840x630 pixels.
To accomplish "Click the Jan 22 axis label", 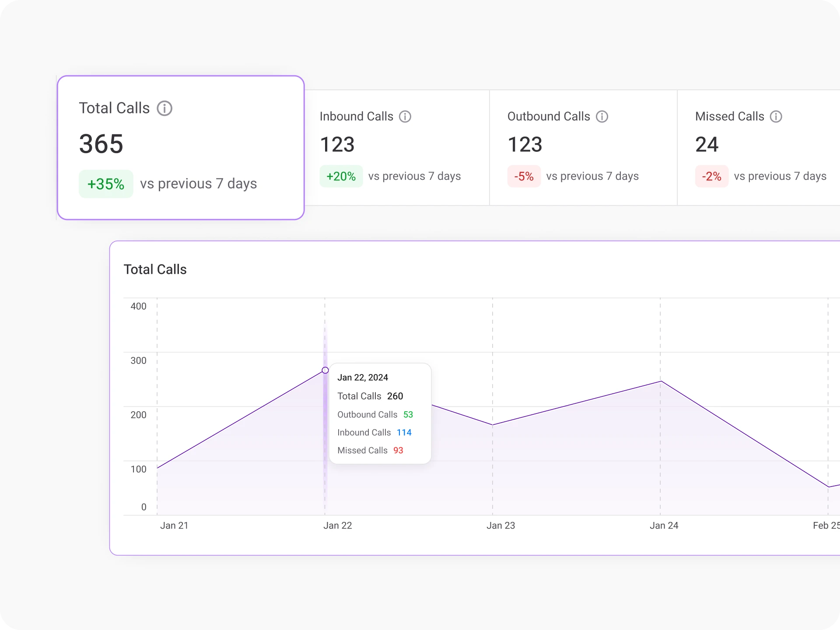I will tap(337, 525).
